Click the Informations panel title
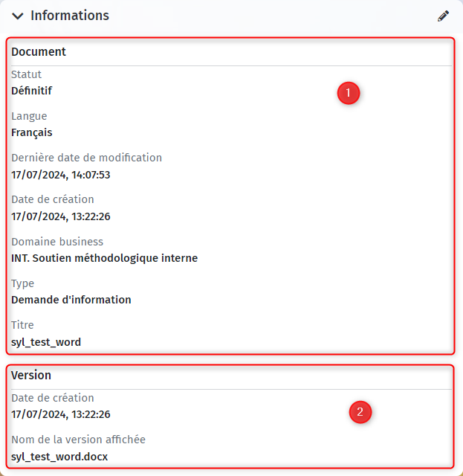The width and height of the screenshot is (463, 476). pos(70,16)
